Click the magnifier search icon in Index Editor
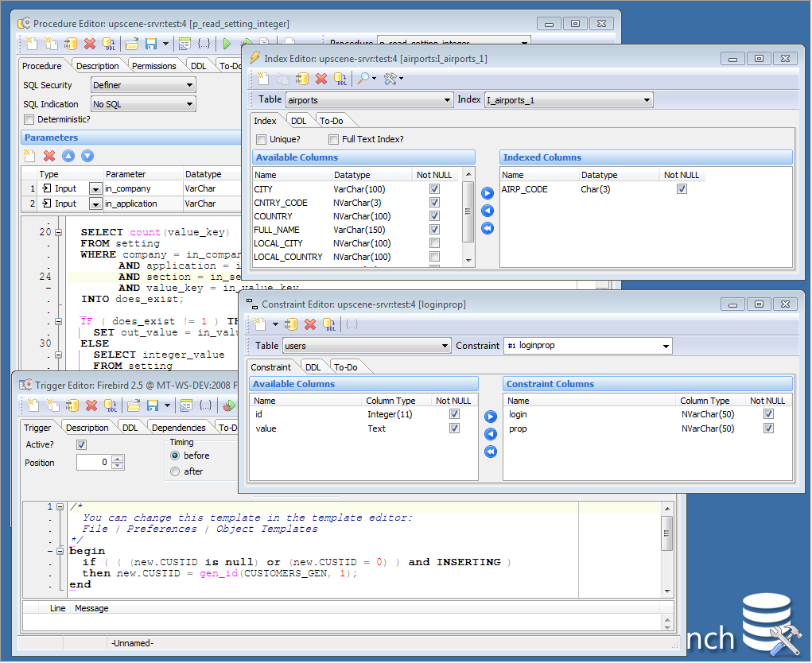 [363, 79]
